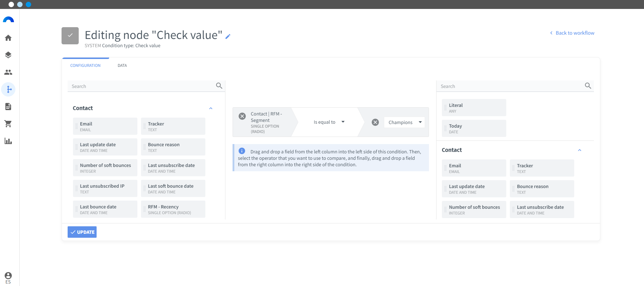
Task: Remove the Champions value from condition
Action: [x=375, y=122]
